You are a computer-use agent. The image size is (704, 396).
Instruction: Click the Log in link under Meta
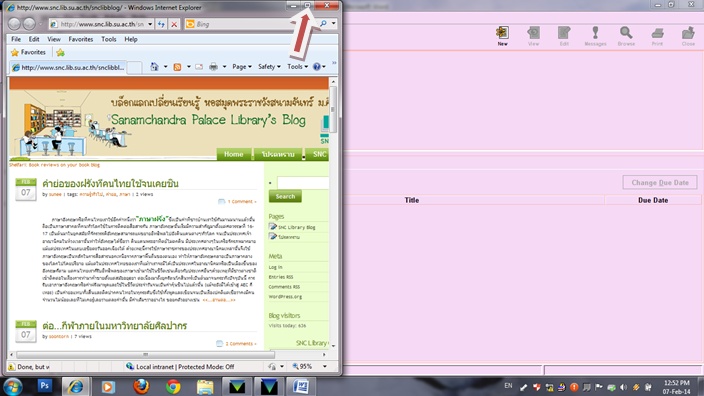275,267
